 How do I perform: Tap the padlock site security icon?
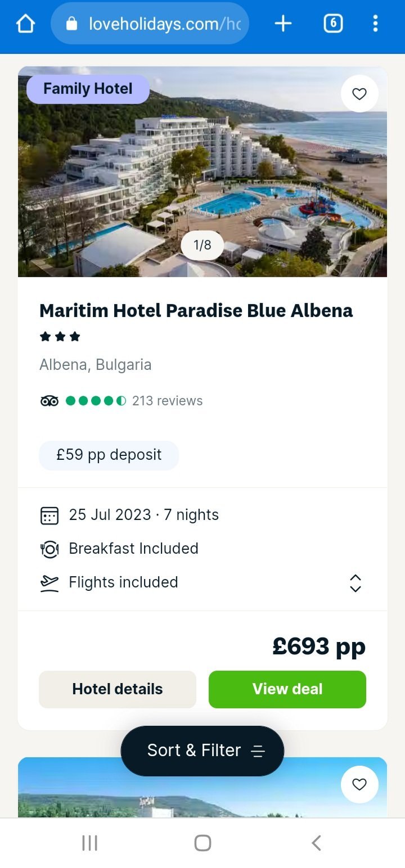tap(71, 24)
